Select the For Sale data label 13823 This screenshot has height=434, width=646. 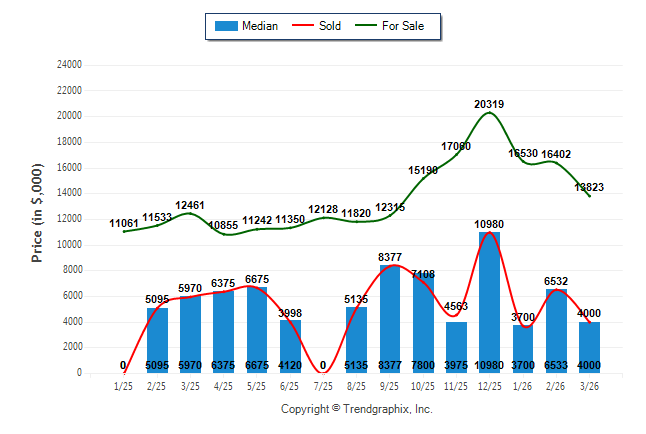click(x=588, y=187)
